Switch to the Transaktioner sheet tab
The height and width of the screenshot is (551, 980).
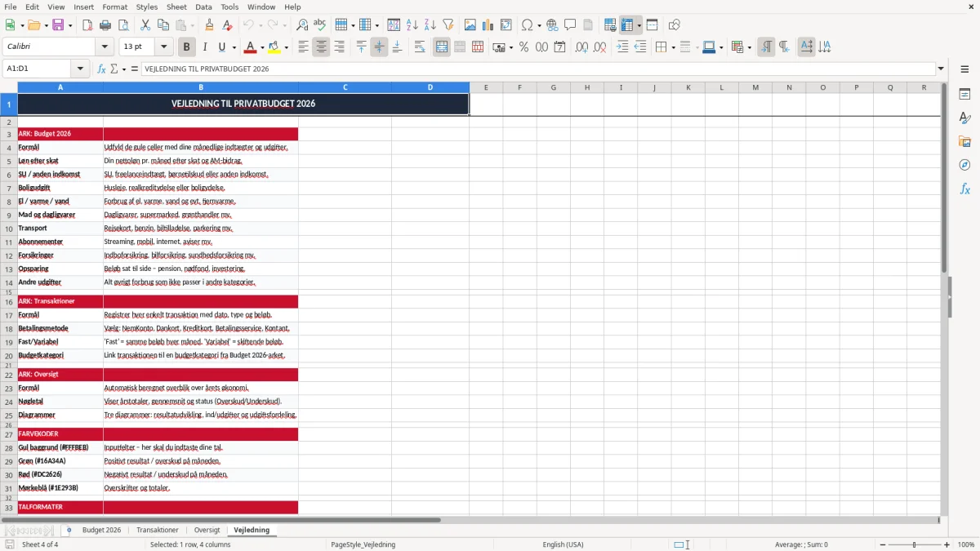click(x=158, y=531)
